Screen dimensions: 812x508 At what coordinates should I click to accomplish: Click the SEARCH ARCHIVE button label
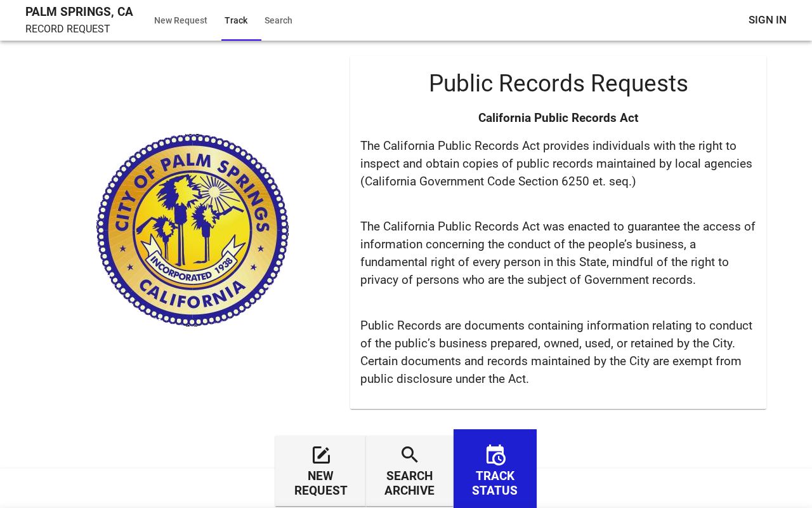(x=410, y=483)
